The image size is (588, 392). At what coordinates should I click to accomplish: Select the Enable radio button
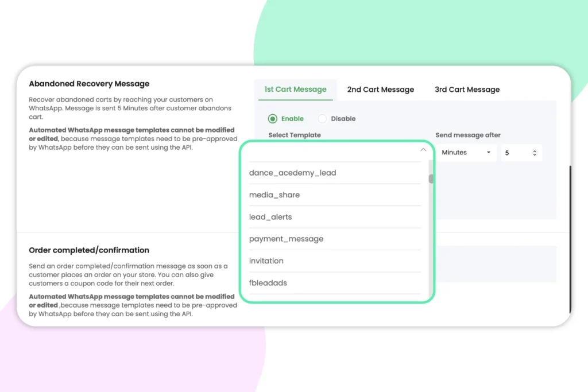click(x=273, y=119)
